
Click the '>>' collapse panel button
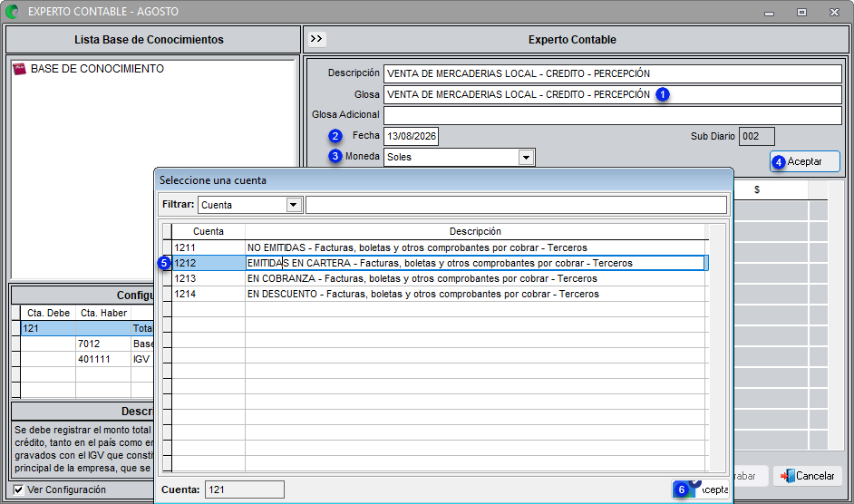coord(316,39)
